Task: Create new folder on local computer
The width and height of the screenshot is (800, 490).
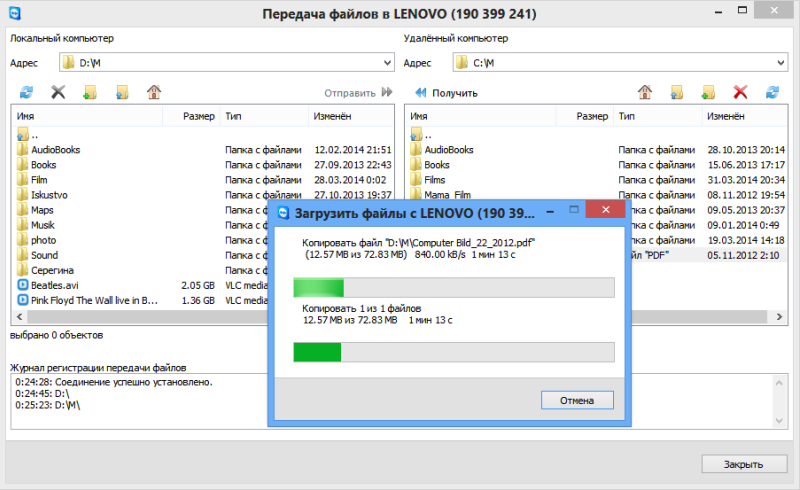Action: (90, 92)
